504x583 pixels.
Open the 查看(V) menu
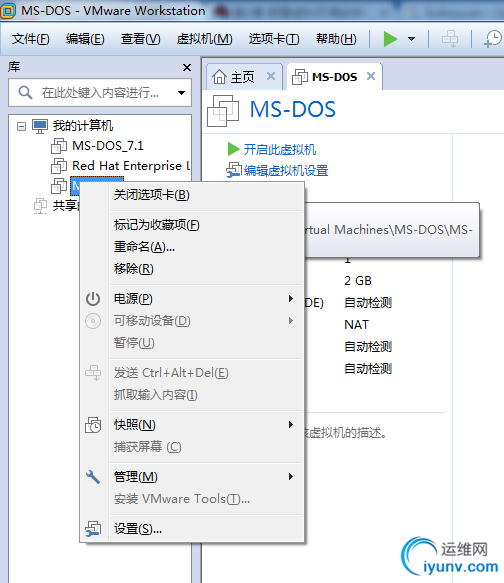click(x=140, y=39)
